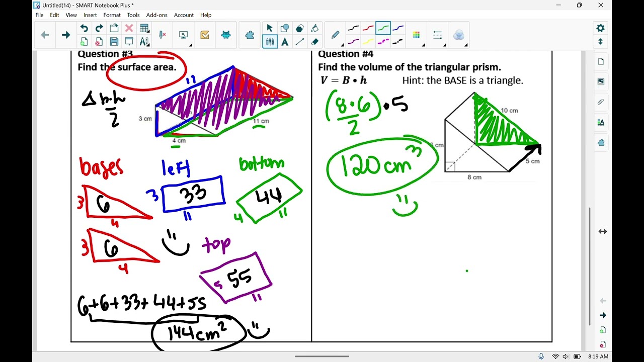The image size is (644, 362).
Task: Select the Regular Polygons tool
Action: (x=300, y=28)
